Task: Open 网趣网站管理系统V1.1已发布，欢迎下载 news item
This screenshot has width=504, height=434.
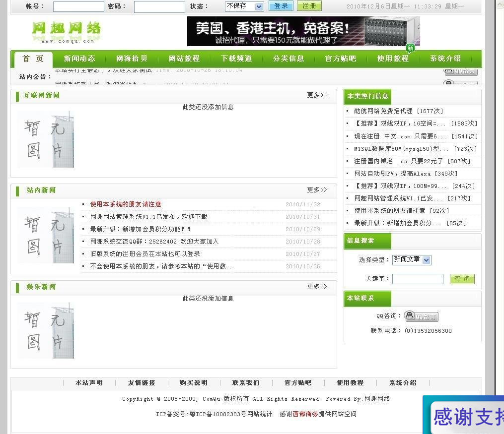Action: pos(149,217)
